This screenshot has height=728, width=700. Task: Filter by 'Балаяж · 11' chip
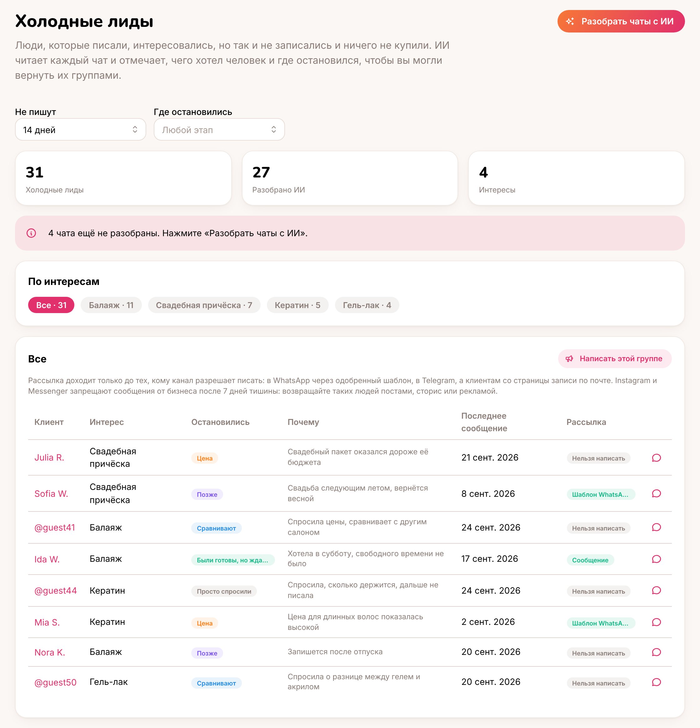pos(111,305)
